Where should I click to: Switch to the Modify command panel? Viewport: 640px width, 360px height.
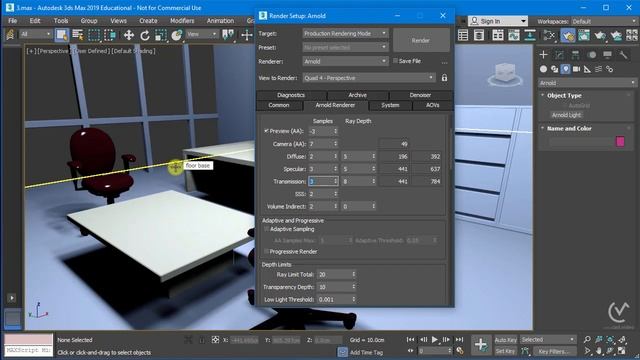click(x=559, y=55)
